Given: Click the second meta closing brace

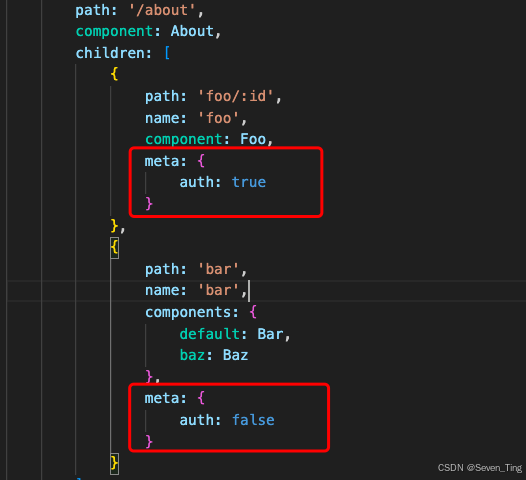Looking at the screenshot, I should [149, 441].
